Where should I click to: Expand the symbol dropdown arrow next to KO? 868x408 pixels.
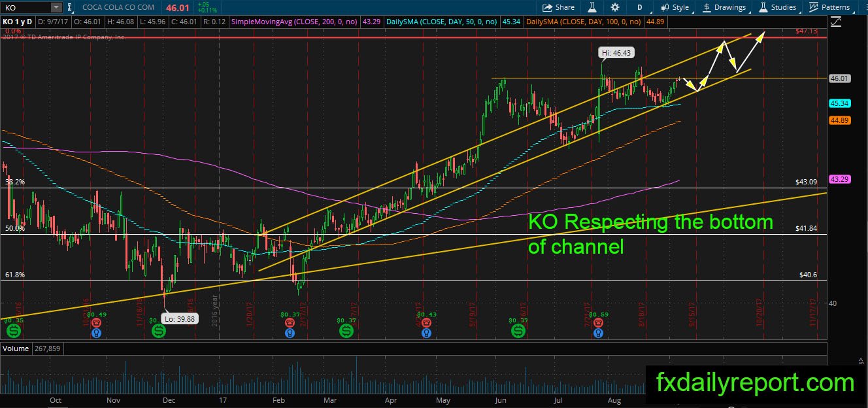tap(56, 7)
